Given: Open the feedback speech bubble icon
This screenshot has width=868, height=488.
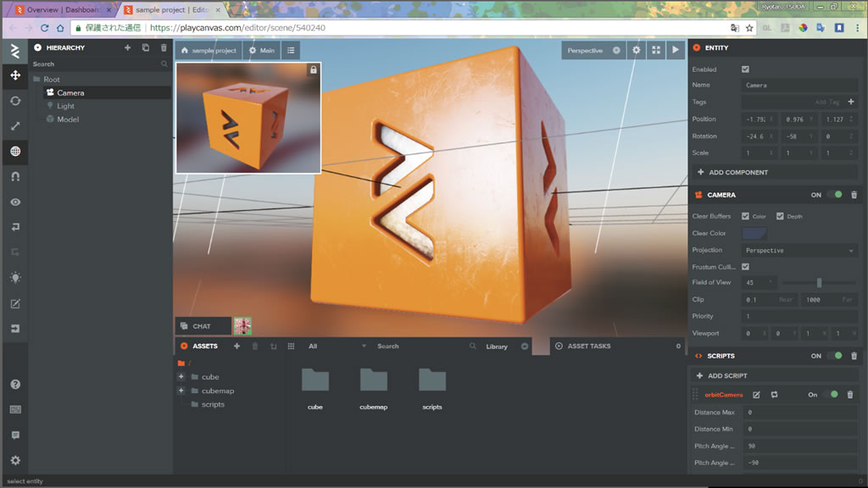Looking at the screenshot, I should (x=15, y=435).
